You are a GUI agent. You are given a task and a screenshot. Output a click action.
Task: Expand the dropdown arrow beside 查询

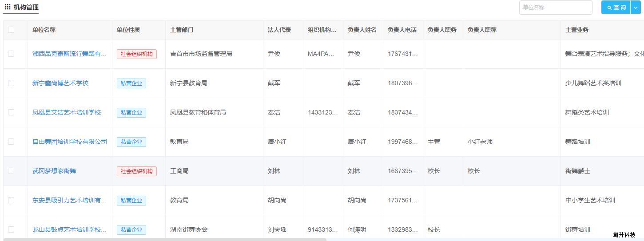(636, 8)
